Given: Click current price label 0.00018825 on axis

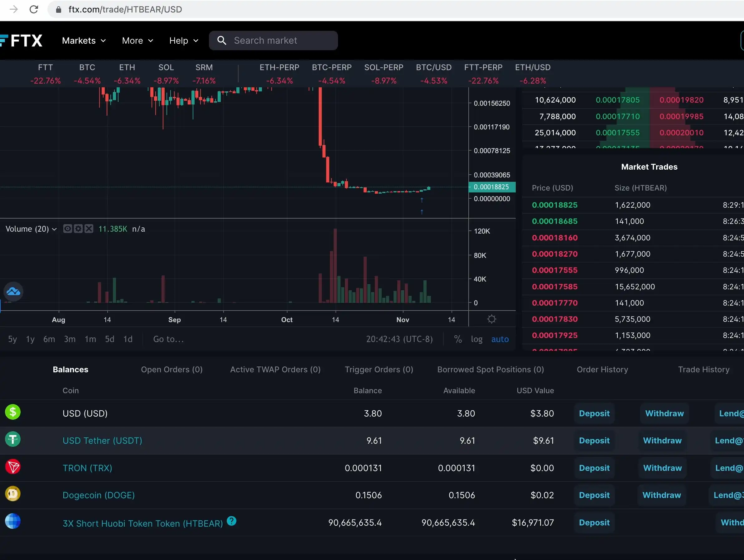Looking at the screenshot, I should (x=492, y=187).
